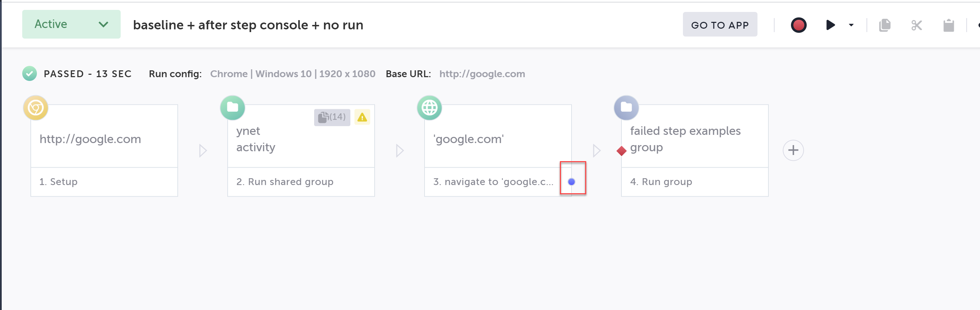Click the yellow warning icon on ynet activity

362,117
